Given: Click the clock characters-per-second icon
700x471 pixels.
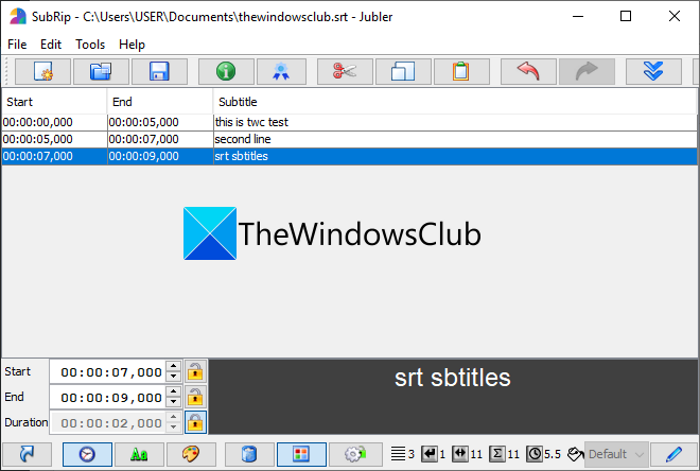Looking at the screenshot, I should click(534, 454).
